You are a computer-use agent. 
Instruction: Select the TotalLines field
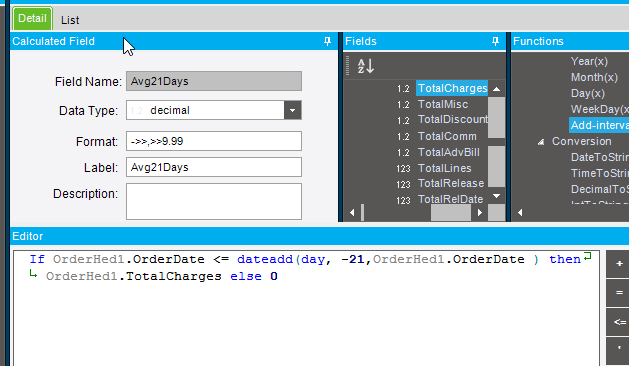coord(444,169)
